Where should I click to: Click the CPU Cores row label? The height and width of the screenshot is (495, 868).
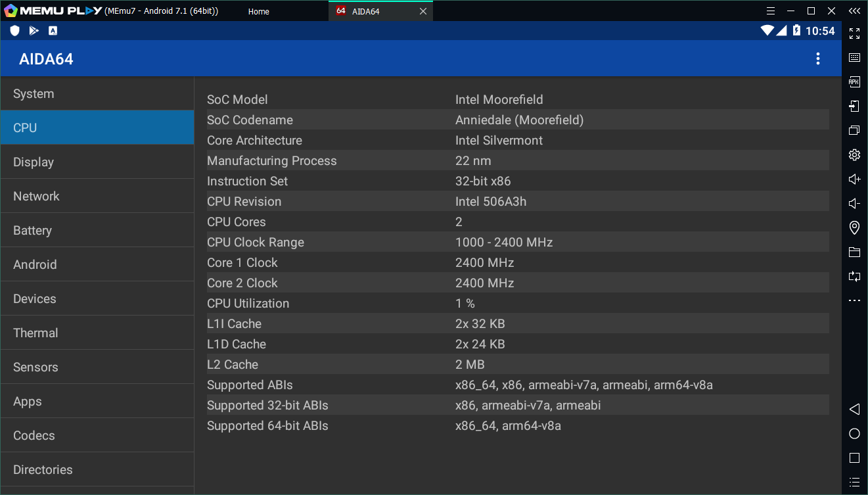(237, 222)
